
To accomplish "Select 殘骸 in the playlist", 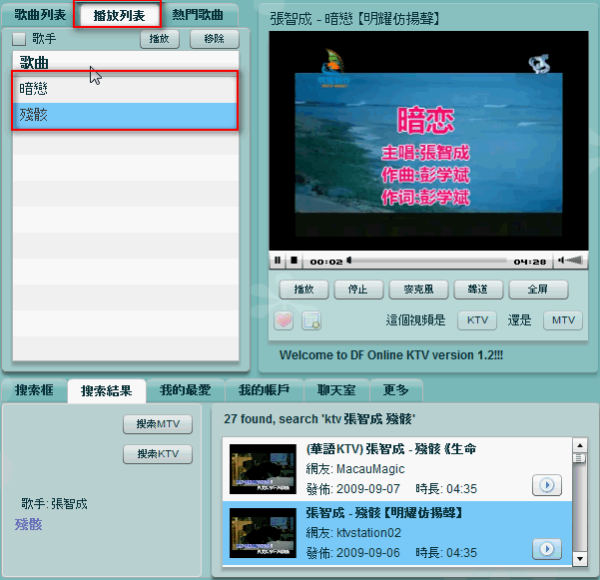I will [x=126, y=115].
